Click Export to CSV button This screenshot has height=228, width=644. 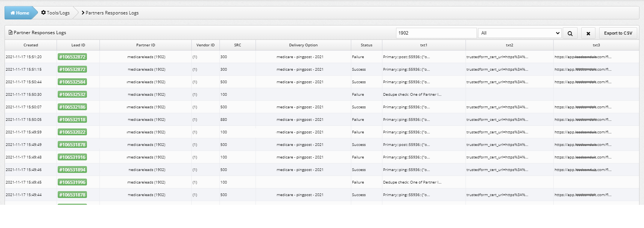[x=618, y=33]
